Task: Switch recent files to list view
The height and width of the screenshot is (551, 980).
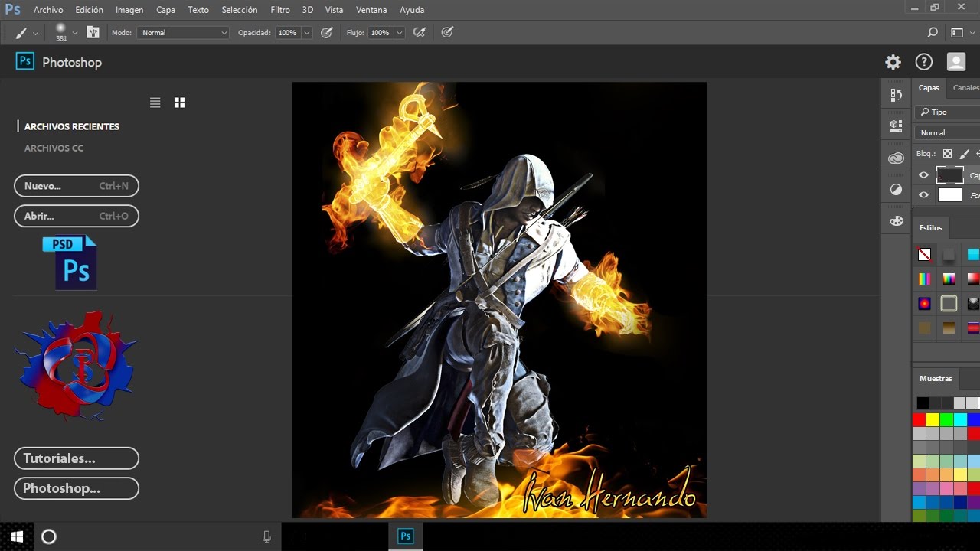Action: click(x=155, y=103)
